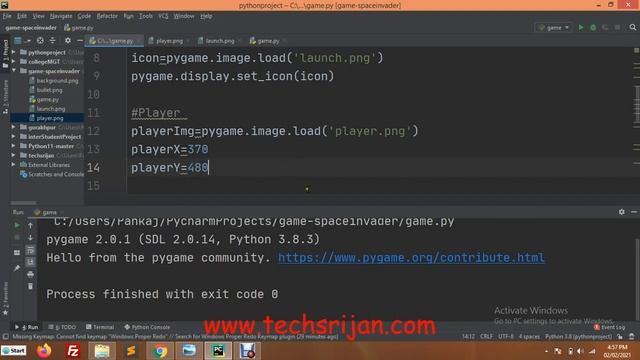Open the Terminal tool window
Image resolution: width=640 pixels, height=360 pixels.
pos(100,327)
